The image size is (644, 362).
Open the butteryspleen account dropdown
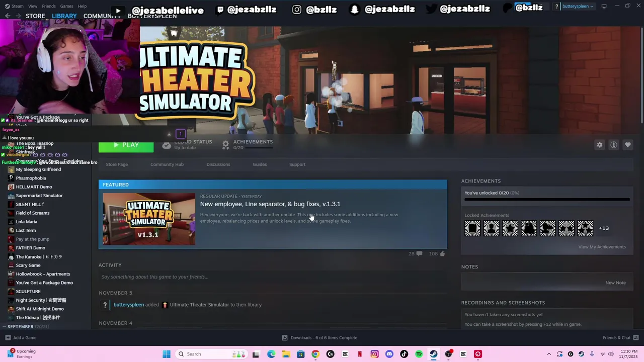tap(578, 7)
